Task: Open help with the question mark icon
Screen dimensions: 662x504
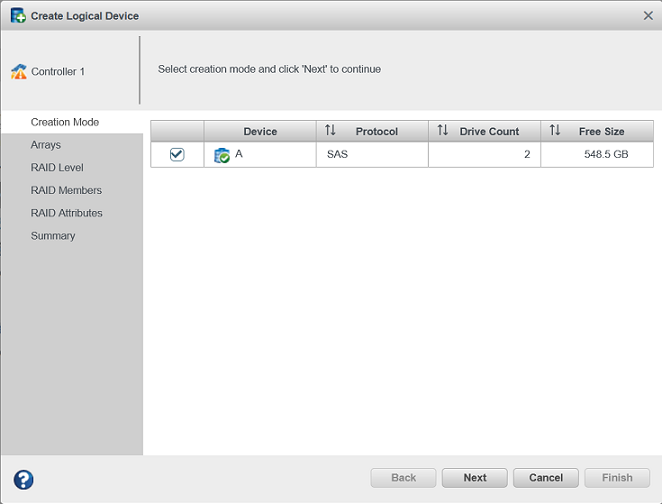Action: pyautogui.click(x=23, y=479)
